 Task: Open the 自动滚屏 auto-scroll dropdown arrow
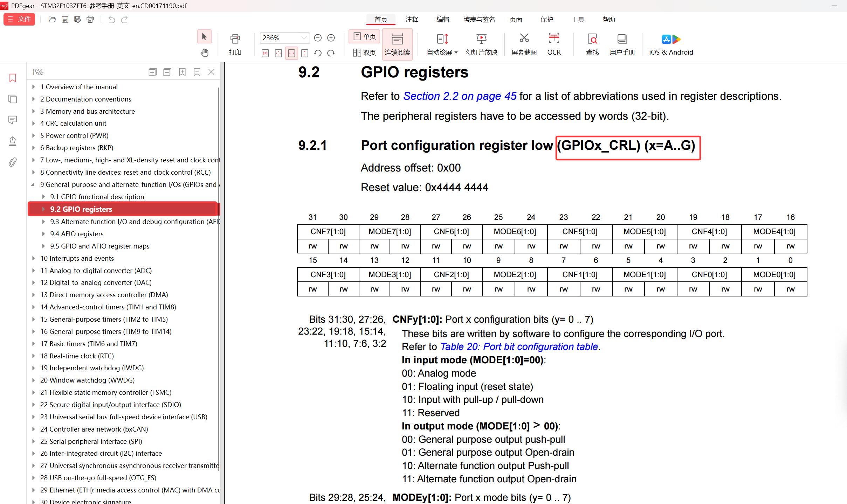tap(456, 52)
